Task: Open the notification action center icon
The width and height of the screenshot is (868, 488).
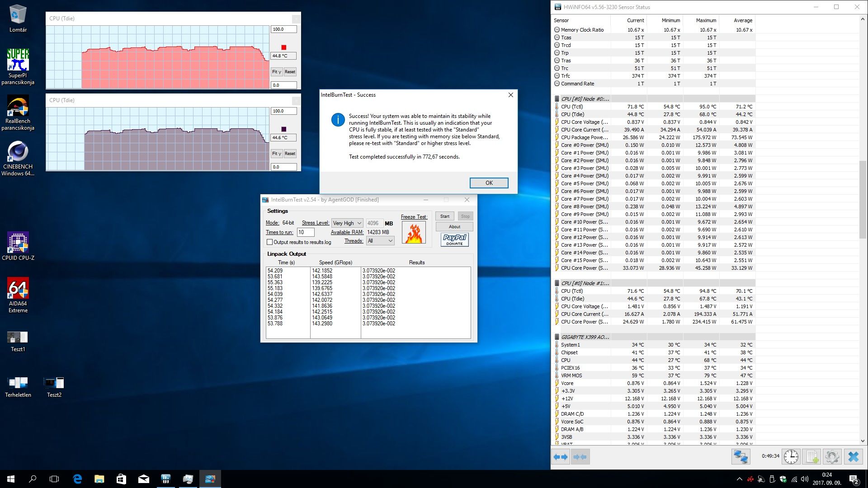Action: coord(854,479)
